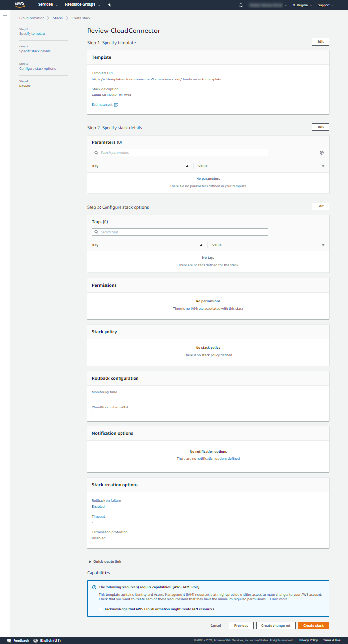
Task: Expand the Quick-create link section
Action: 105,561
